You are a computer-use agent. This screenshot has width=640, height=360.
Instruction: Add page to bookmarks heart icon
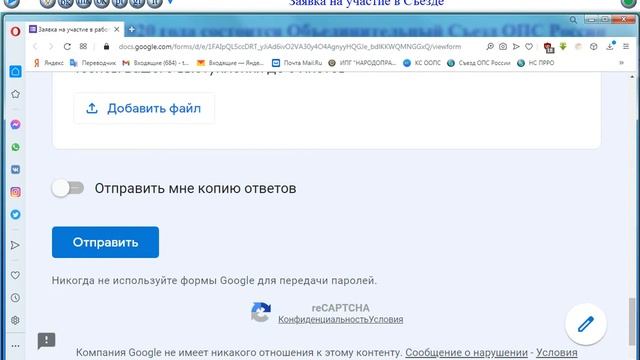(x=529, y=47)
